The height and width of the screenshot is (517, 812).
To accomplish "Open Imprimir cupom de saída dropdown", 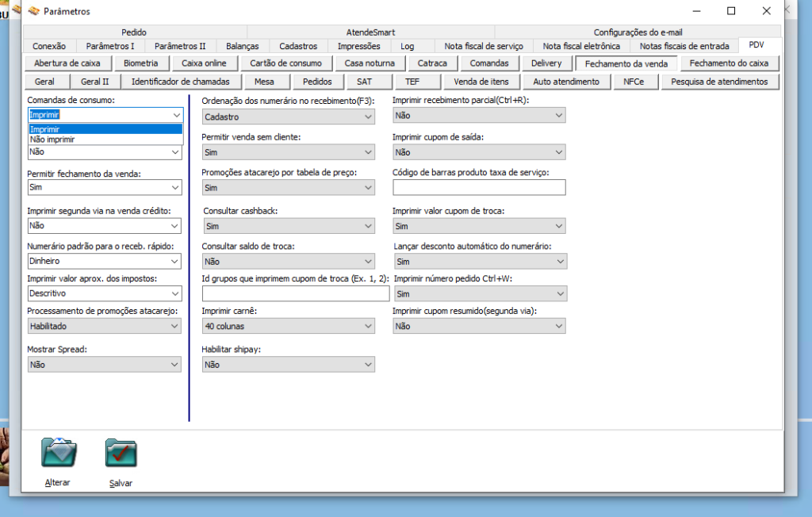I will pyautogui.click(x=479, y=152).
